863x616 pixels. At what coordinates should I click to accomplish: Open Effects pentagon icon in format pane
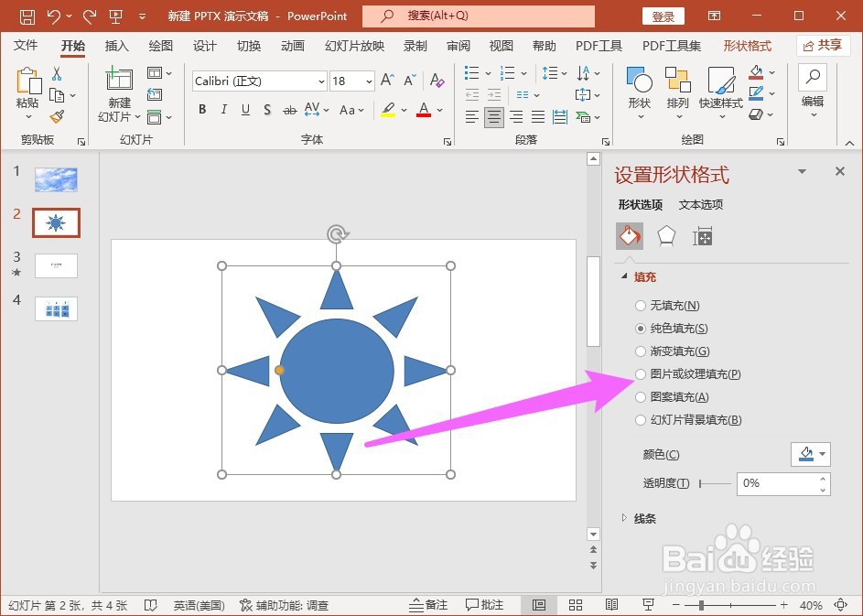click(x=666, y=237)
